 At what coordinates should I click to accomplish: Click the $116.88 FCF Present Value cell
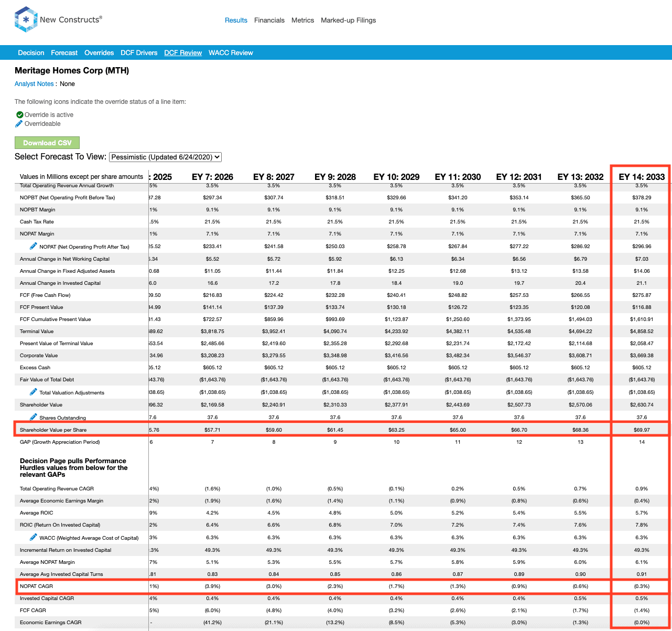pos(642,307)
